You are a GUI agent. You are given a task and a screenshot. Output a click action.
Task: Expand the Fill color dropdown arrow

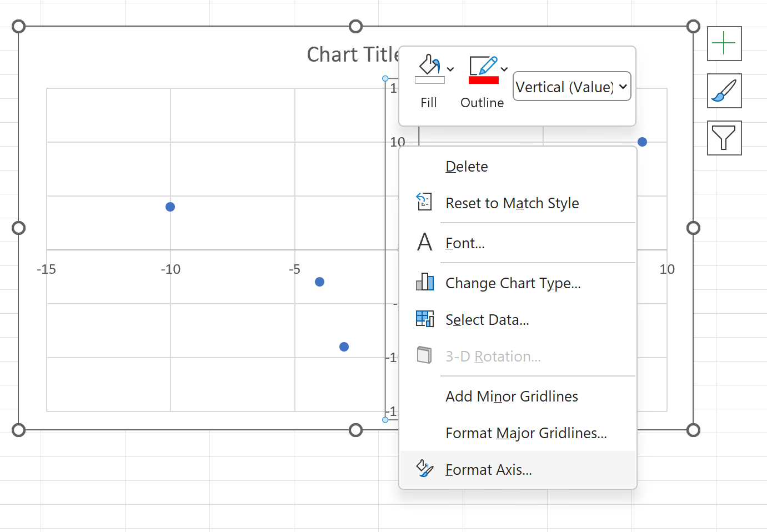point(450,69)
